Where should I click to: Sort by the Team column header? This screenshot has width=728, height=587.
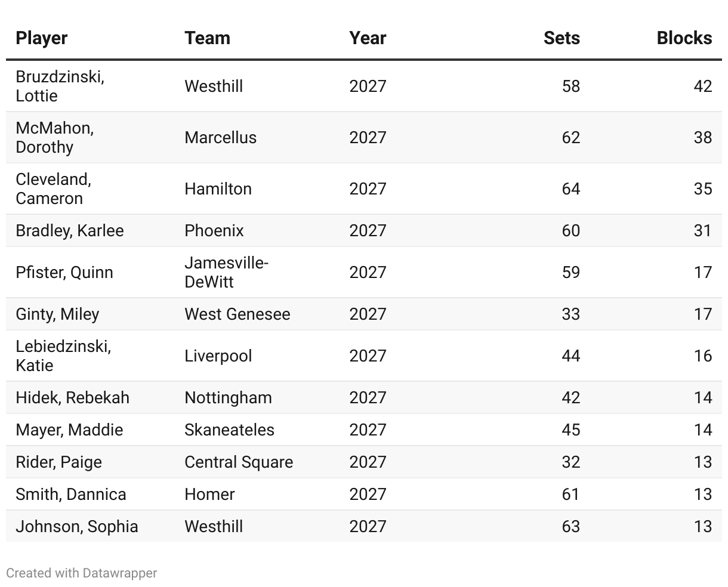coord(207,38)
